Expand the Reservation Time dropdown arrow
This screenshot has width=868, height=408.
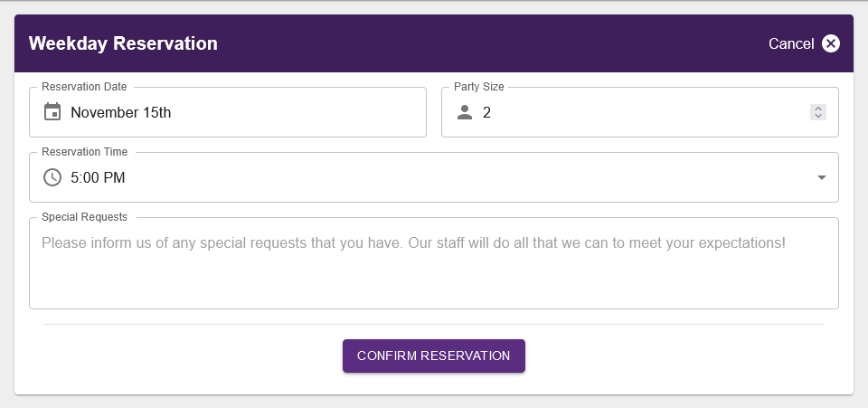pos(822,177)
